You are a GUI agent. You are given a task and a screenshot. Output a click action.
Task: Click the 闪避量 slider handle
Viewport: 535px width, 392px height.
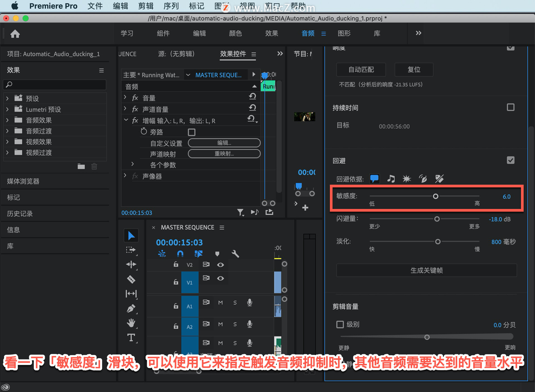[x=437, y=219]
